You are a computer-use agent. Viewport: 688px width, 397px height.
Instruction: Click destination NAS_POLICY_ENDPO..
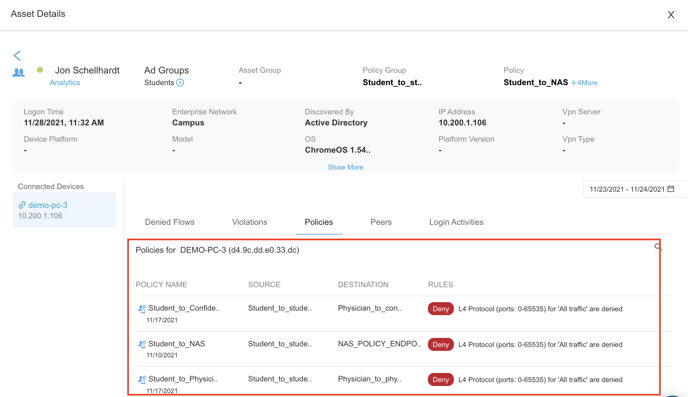point(379,343)
